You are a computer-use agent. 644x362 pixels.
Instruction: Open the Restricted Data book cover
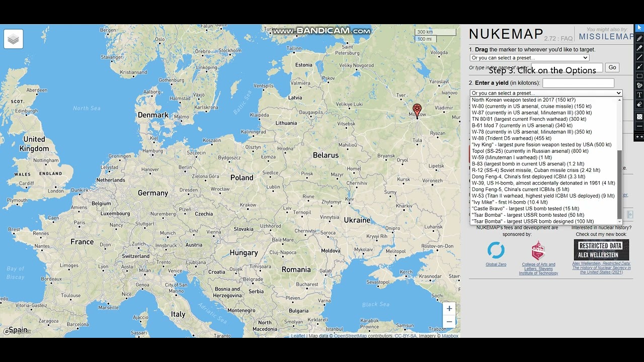tap(601, 250)
